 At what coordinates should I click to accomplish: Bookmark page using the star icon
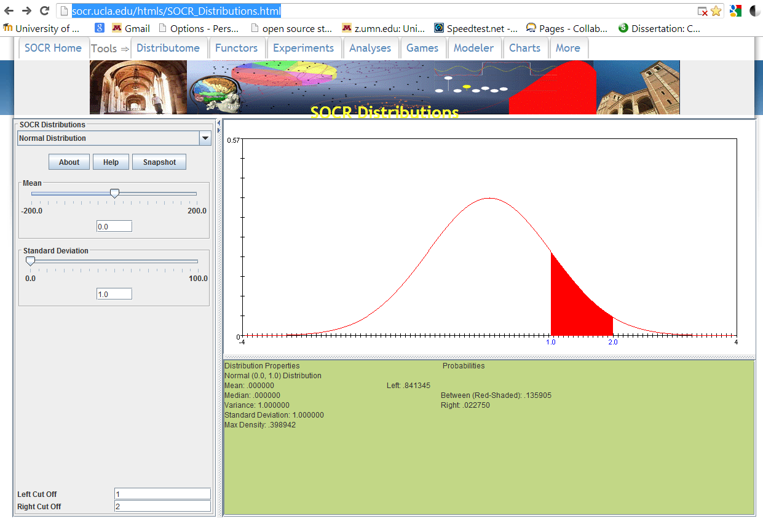[x=716, y=11]
